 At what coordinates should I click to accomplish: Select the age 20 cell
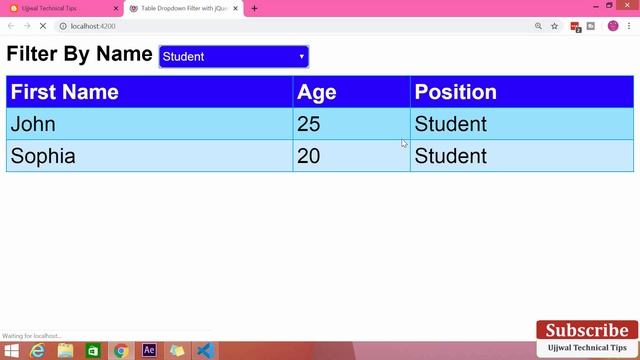click(x=351, y=156)
